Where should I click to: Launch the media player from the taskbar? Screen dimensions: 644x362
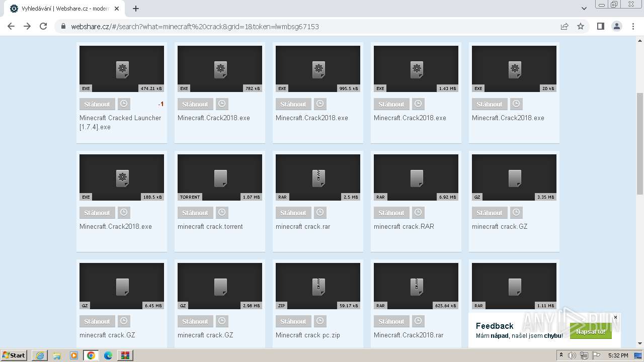(74, 355)
